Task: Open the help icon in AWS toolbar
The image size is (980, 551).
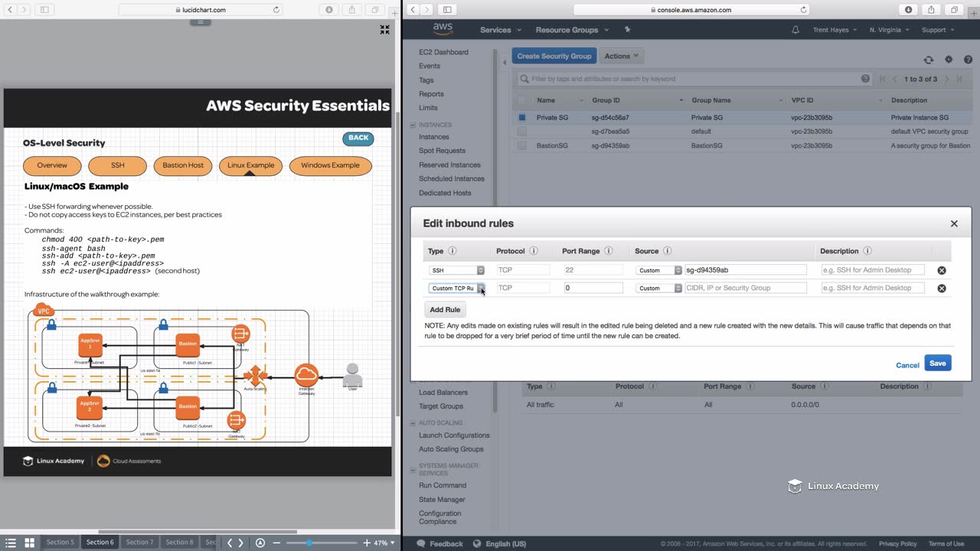Action: [969, 60]
